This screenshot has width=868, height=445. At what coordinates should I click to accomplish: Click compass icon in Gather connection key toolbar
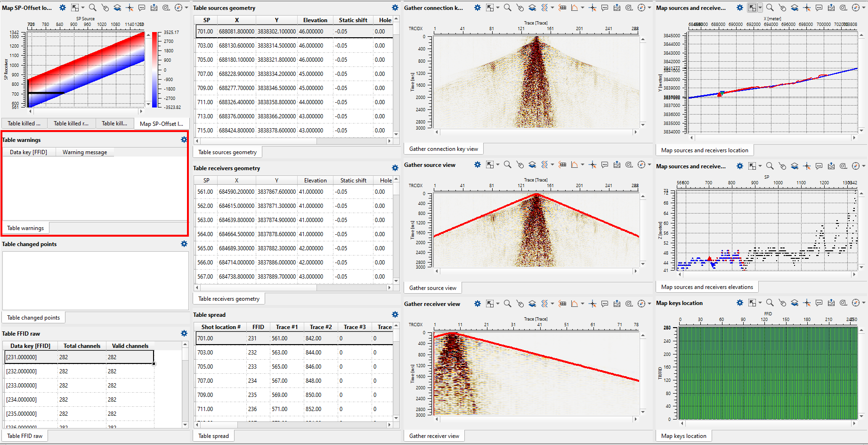(641, 8)
